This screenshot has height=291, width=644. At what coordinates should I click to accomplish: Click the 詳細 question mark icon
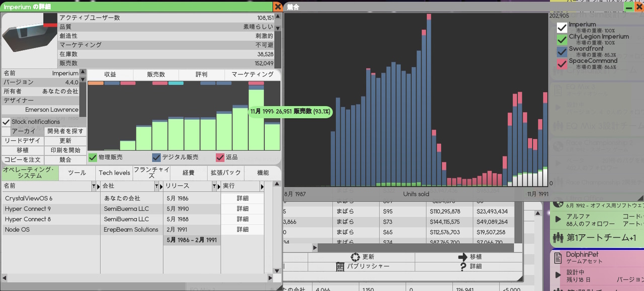[463, 266]
